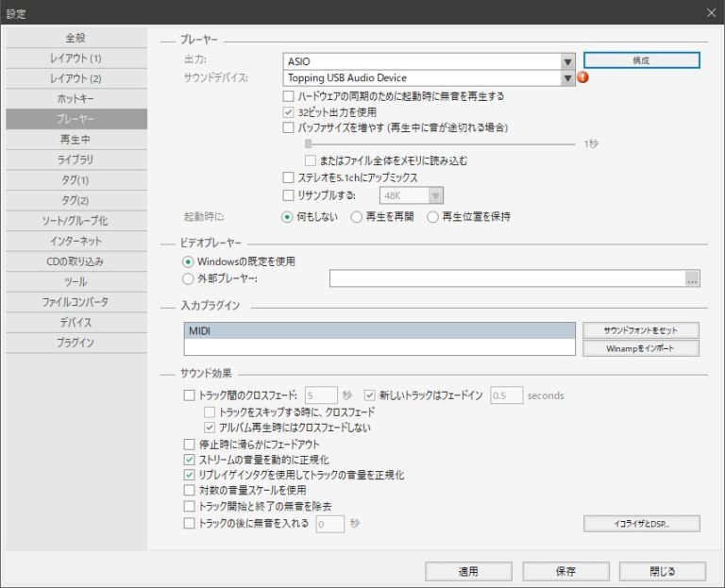725x588 pixels.
Task: Toggle ステレオを5.1chにアップミックス checkbox
Action: tap(289, 177)
